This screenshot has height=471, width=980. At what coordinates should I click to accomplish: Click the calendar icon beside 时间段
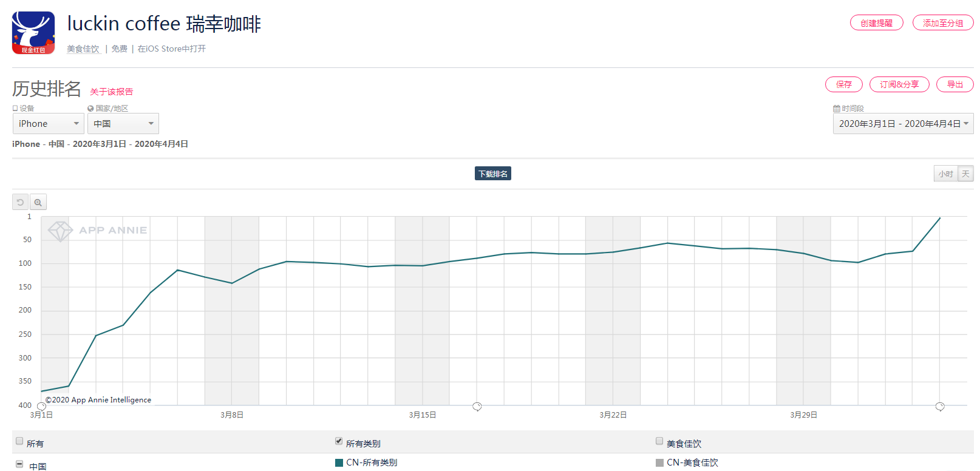(836, 109)
